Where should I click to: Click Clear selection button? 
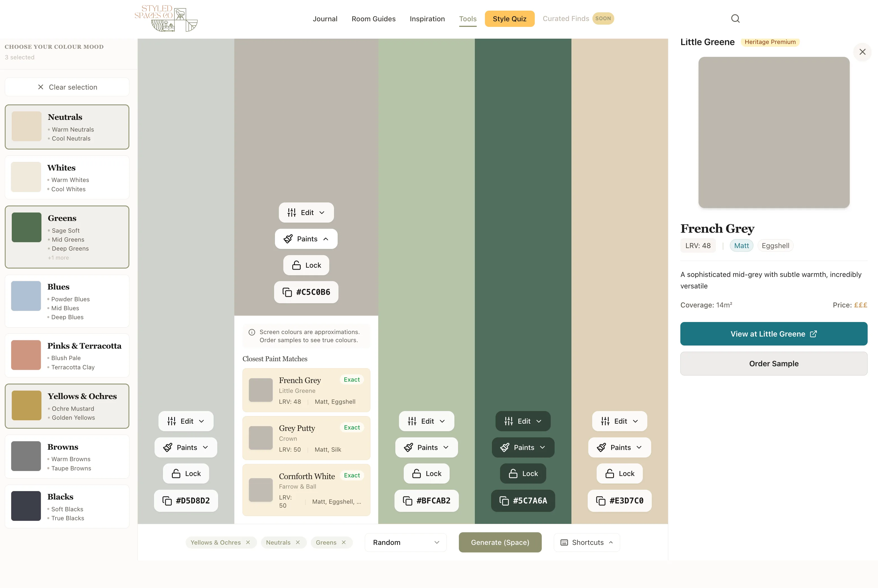[67, 87]
